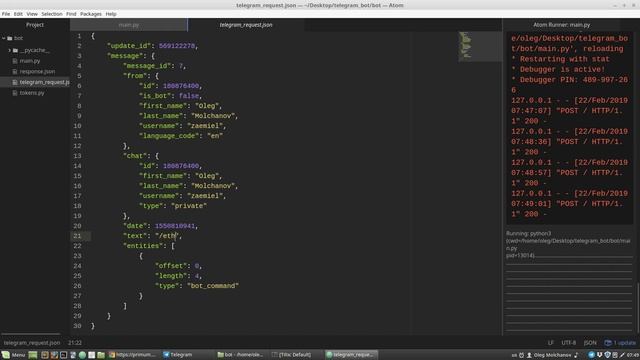Open main.py from the project tree
The height and width of the screenshot is (360, 640).
[x=30, y=61]
